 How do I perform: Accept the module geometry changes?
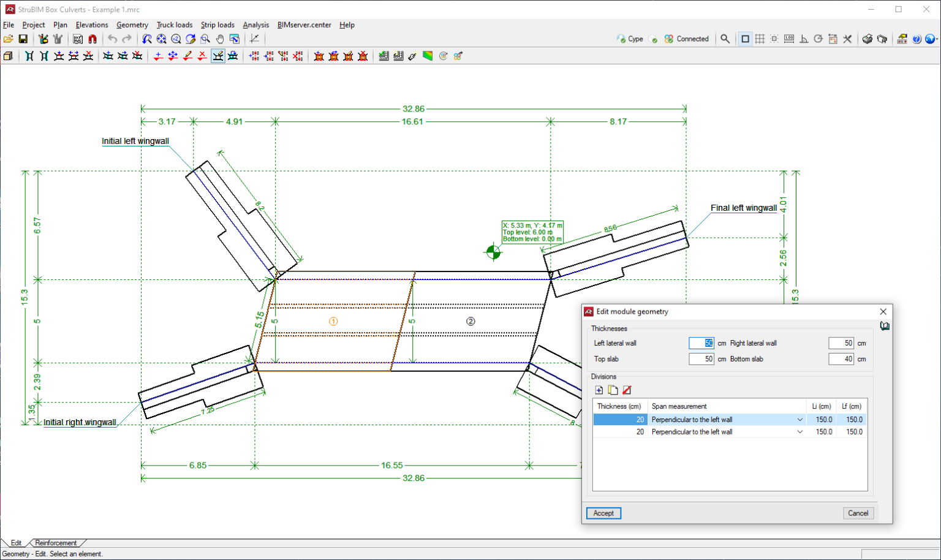point(603,513)
